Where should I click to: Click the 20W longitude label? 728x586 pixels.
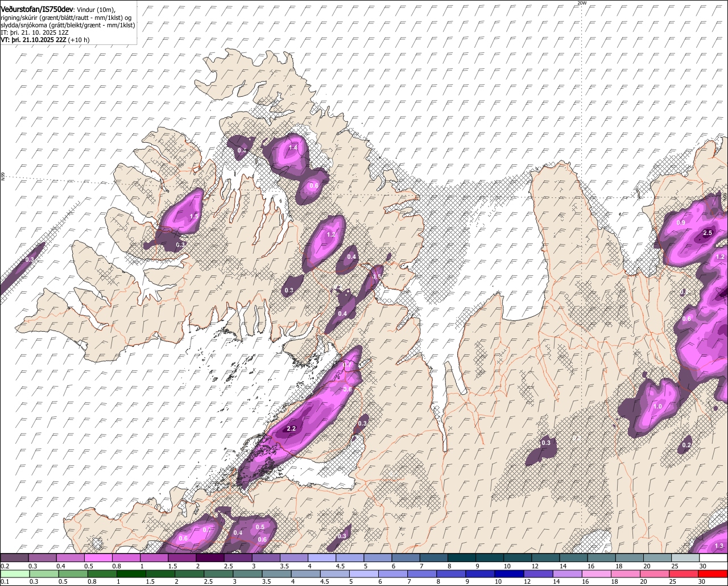pyautogui.click(x=581, y=3)
